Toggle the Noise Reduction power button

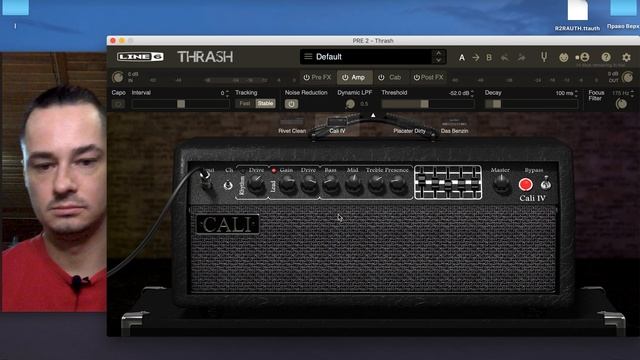(291, 104)
